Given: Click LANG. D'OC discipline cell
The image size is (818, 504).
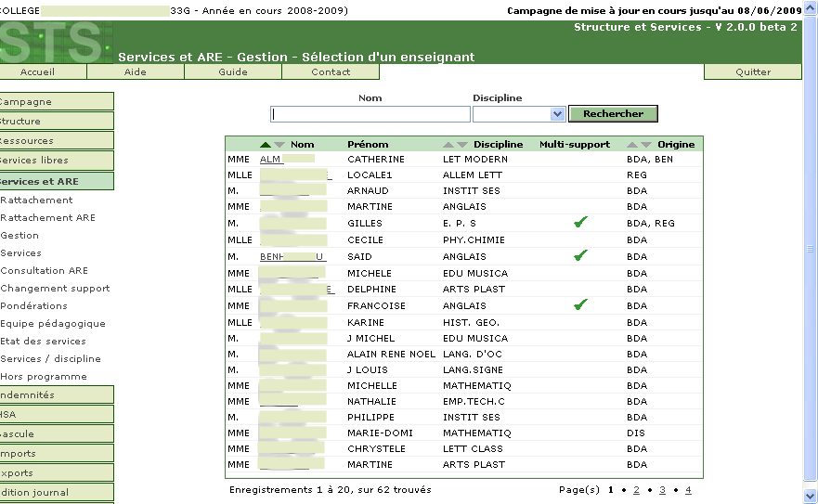Looking at the screenshot, I should [472, 355].
